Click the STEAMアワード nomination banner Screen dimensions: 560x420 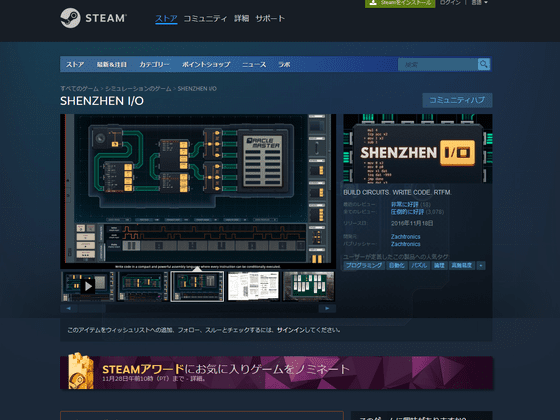276,372
